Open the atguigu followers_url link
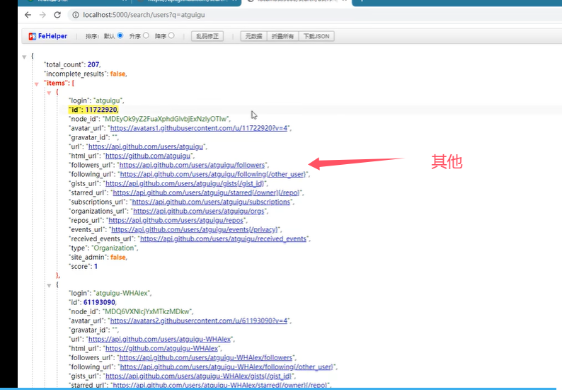Screen dimensions: 562x392 point(192,165)
